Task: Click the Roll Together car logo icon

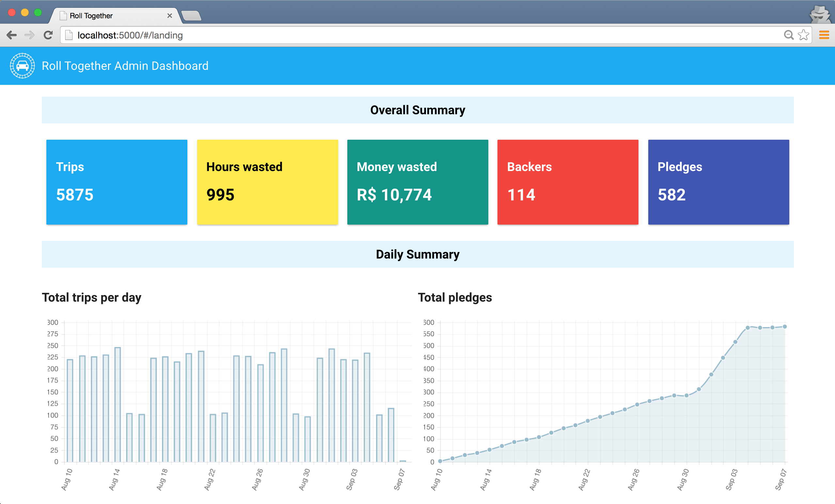Action: [x=22, y=65]
